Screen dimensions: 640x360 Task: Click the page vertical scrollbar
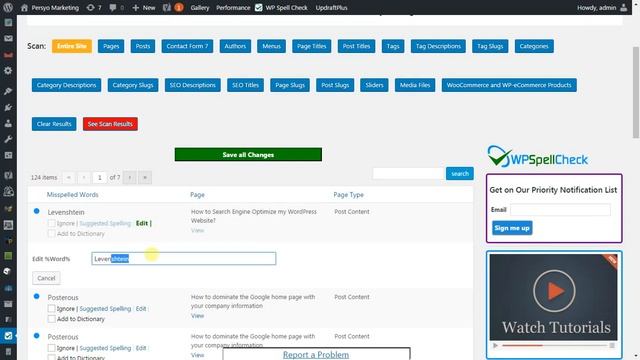pos(636,92)
